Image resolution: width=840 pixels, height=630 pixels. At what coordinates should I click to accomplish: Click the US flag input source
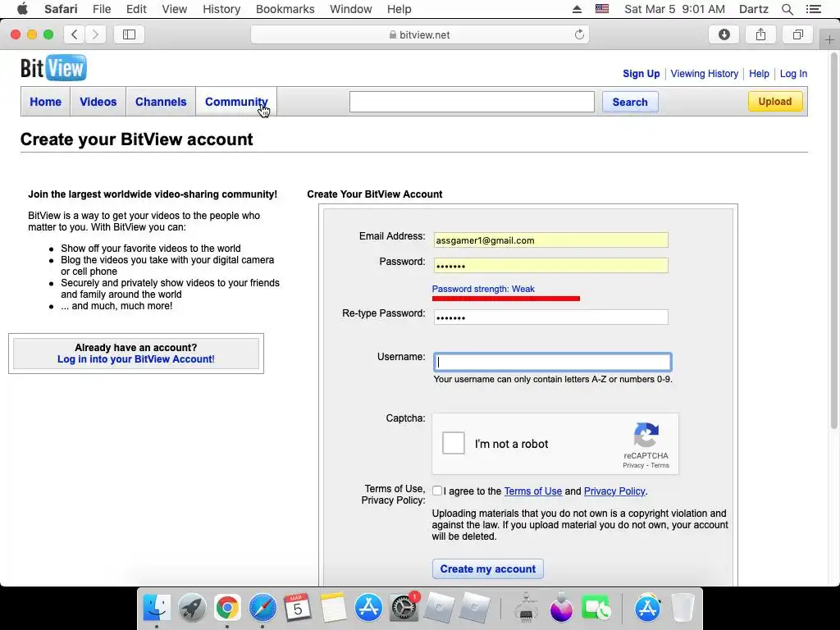pos(602,9)
